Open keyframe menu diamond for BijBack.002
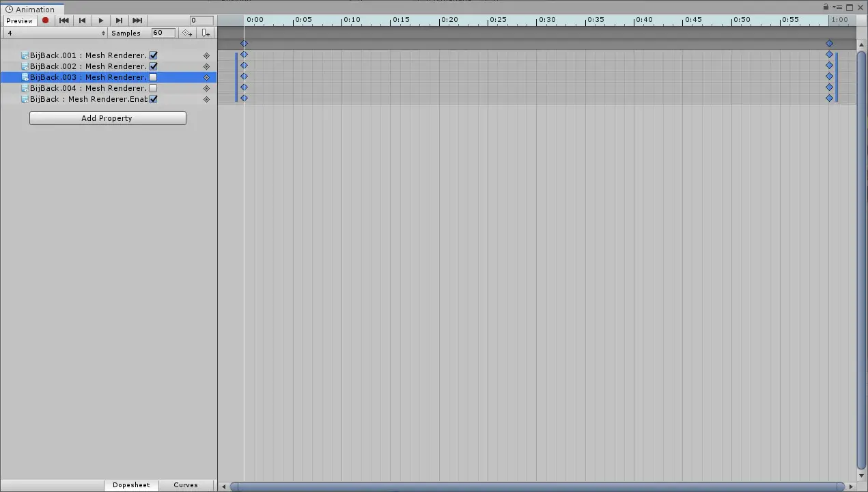 [206, 66]
